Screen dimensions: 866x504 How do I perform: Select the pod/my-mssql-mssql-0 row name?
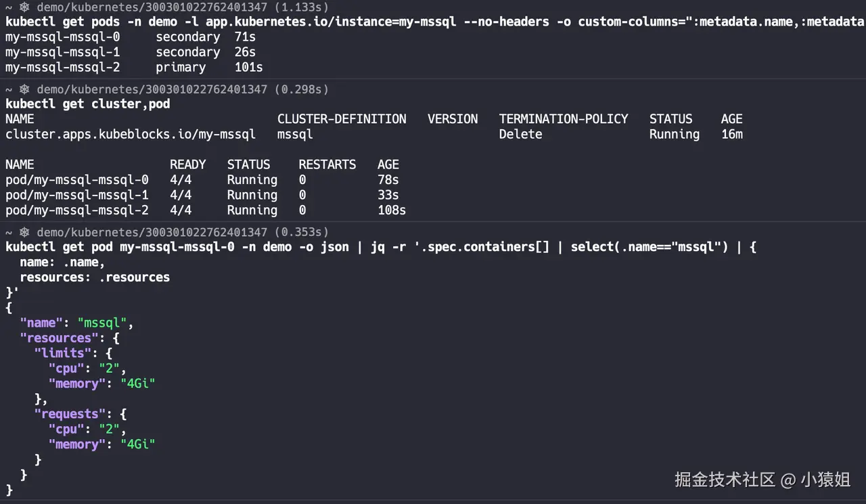(76, 180)
